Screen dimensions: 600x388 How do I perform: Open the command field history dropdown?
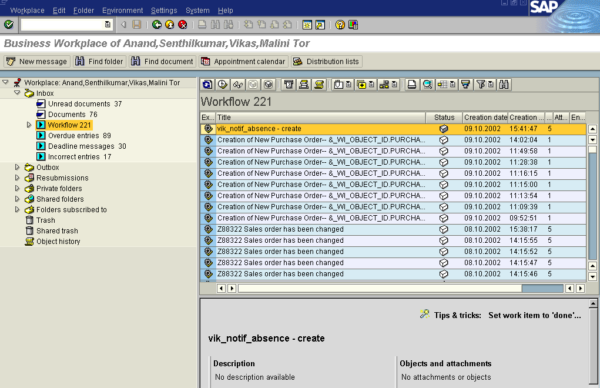pos(108,25)
